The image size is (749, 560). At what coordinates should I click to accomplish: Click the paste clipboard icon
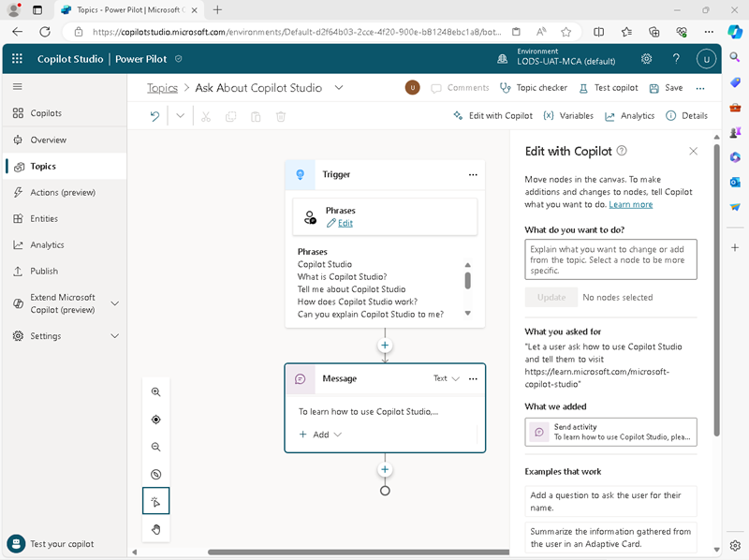pyautogui.click(x=256, y=116)
